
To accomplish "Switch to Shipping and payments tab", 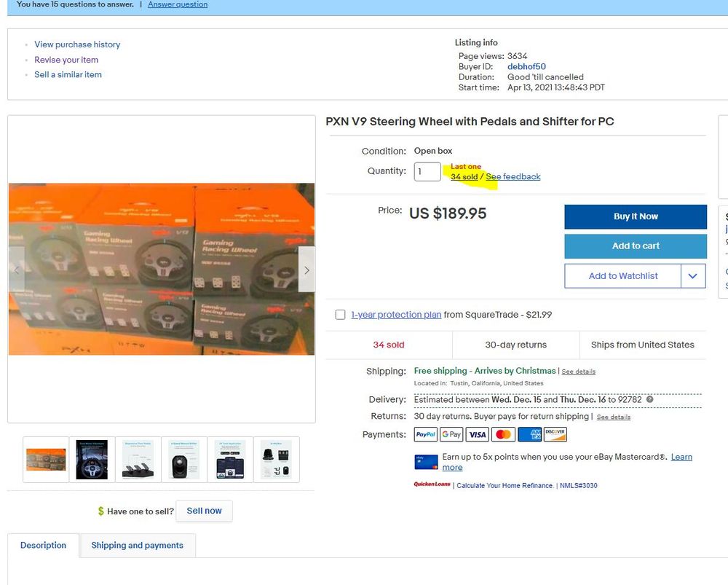I will (x=137, y=545).
